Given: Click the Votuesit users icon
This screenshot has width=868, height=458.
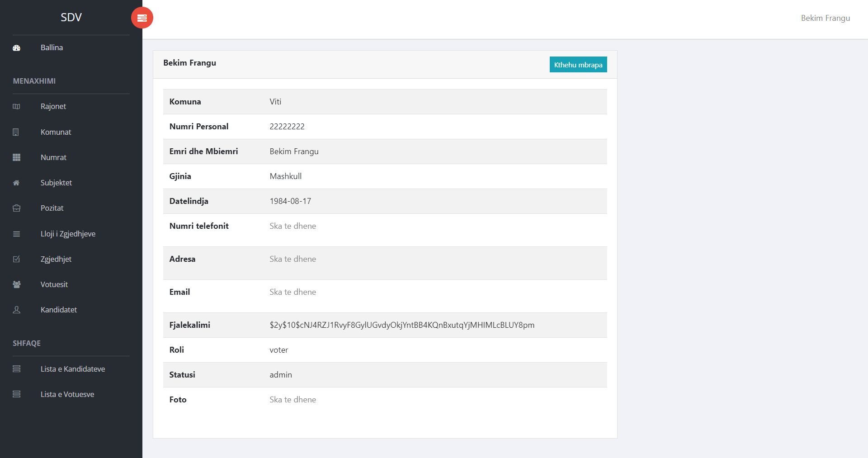Looking at the screenshot, I should pyautogui.click(x=16, y=284).
